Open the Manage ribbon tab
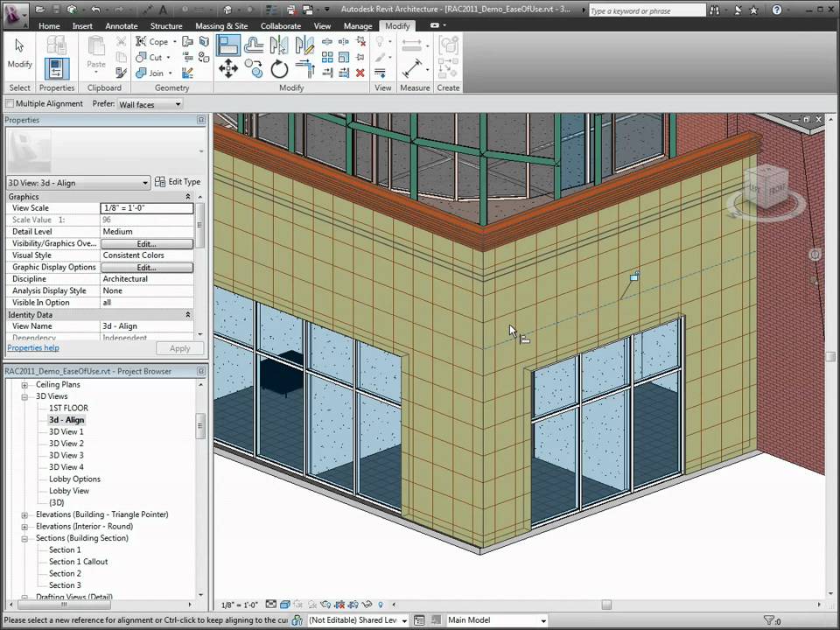Viewport: 840px width, 630px height. [x=358, y=25]
